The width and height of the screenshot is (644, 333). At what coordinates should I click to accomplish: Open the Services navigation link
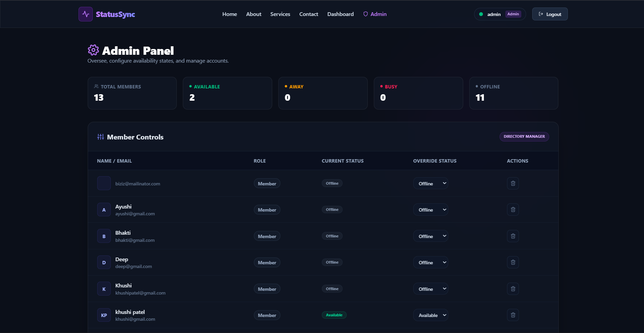(x=280, y=14)
